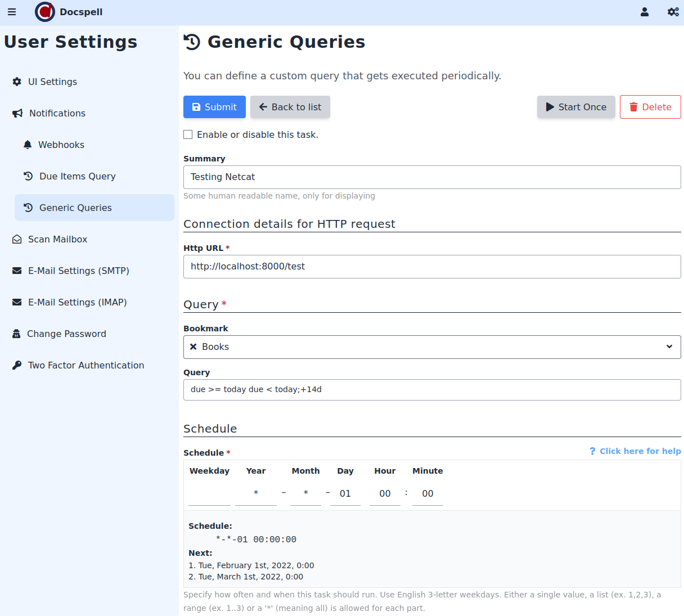Screen dimensions: 684x616
Task: Click the question mark help icon
Action: (x=592, y=451)
